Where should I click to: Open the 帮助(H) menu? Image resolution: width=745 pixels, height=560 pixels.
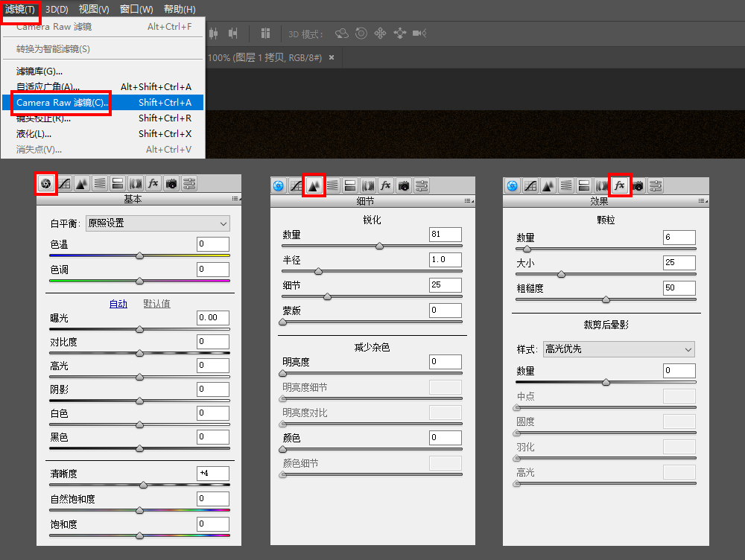click(x=180, y=9)
